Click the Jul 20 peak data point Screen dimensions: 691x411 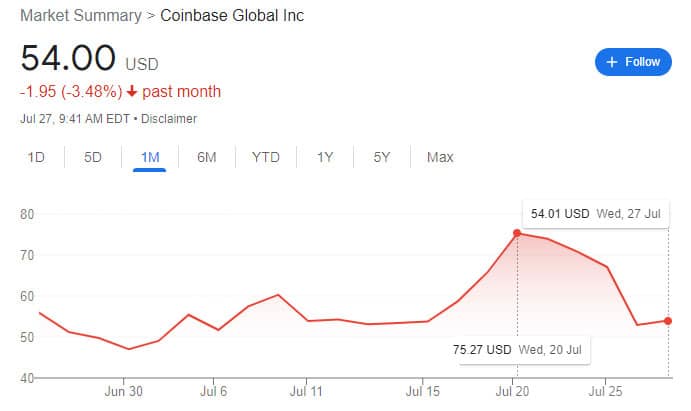pyautogui.click(x=517, y=233)
